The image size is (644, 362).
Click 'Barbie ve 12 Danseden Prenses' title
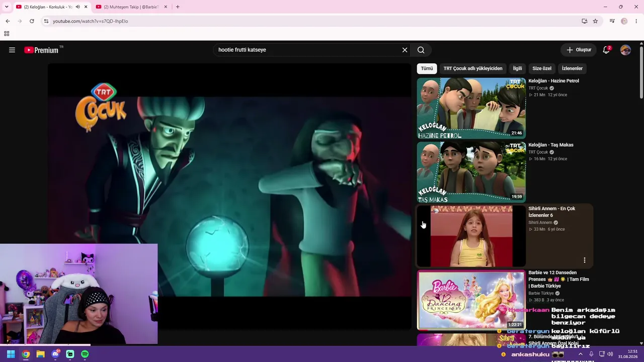[558, 279]
